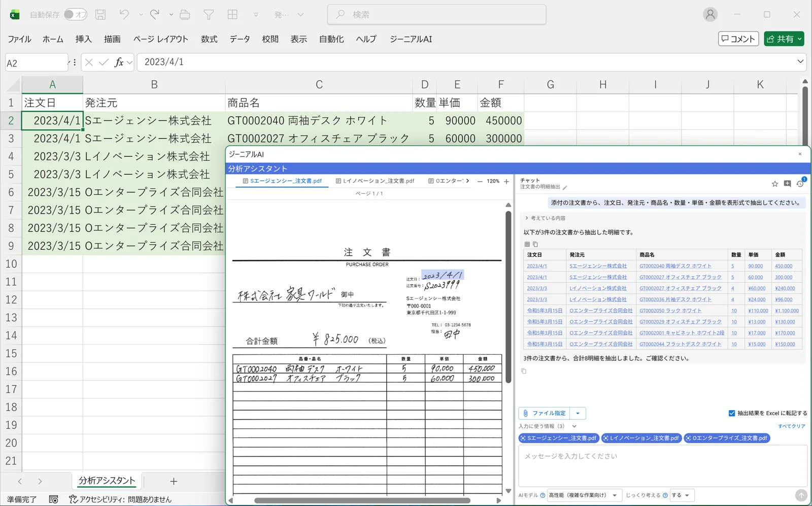Click the undo arrow icon
Screen dimensions: 812x506
click(x=124, y=15)
